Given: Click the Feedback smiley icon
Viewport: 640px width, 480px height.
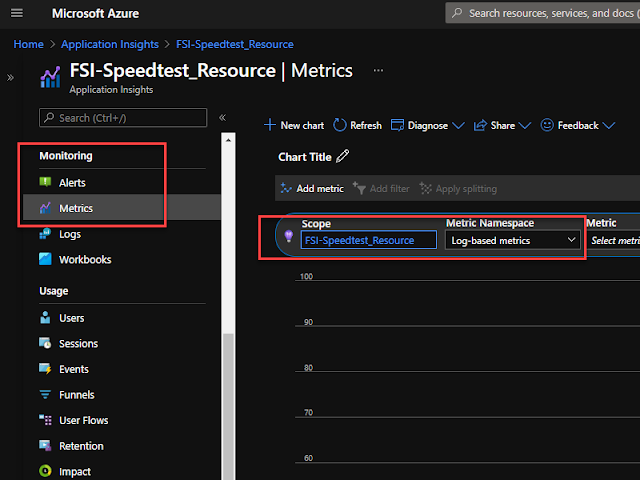Looking at the screenshot, I should (x=547, y=125).
